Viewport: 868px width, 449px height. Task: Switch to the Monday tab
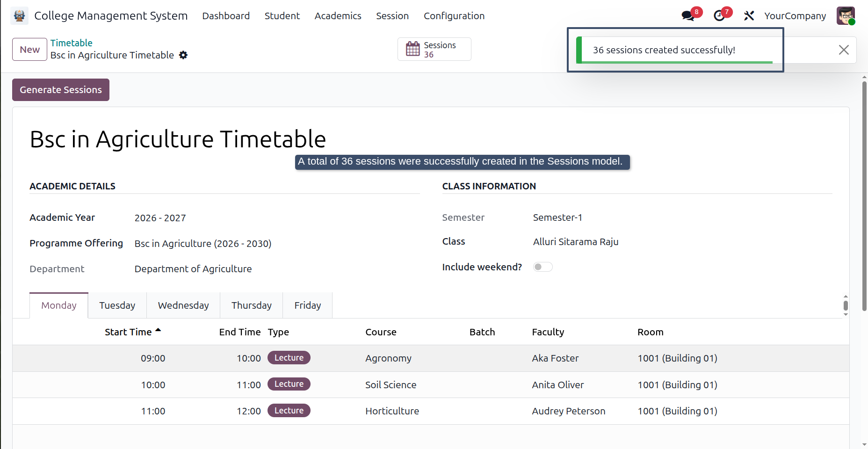tap(59, 305)
